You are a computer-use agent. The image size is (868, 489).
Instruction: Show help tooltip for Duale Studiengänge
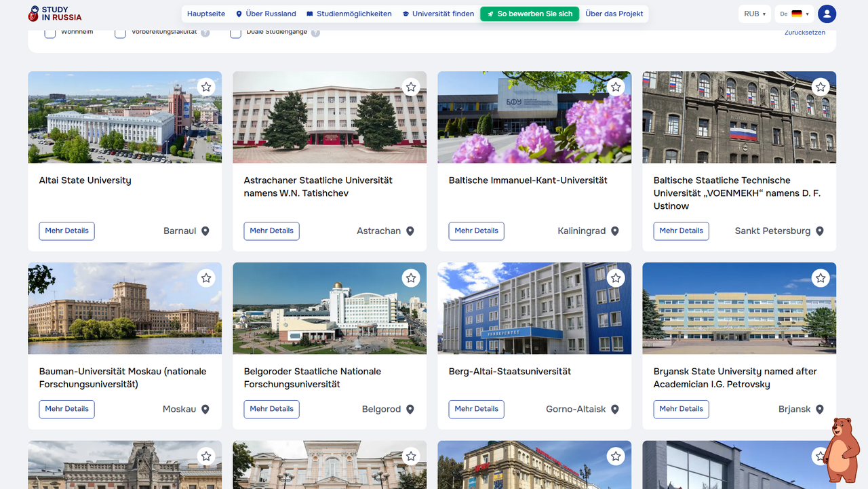[315, 33]
